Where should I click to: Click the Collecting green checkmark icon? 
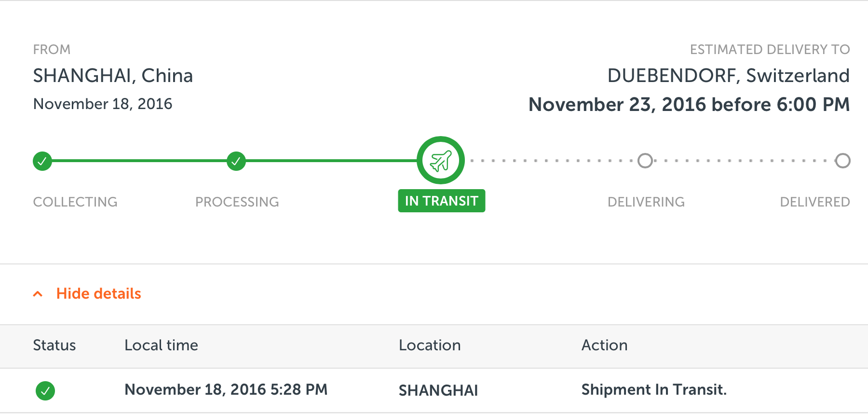(x=42, y=161)
